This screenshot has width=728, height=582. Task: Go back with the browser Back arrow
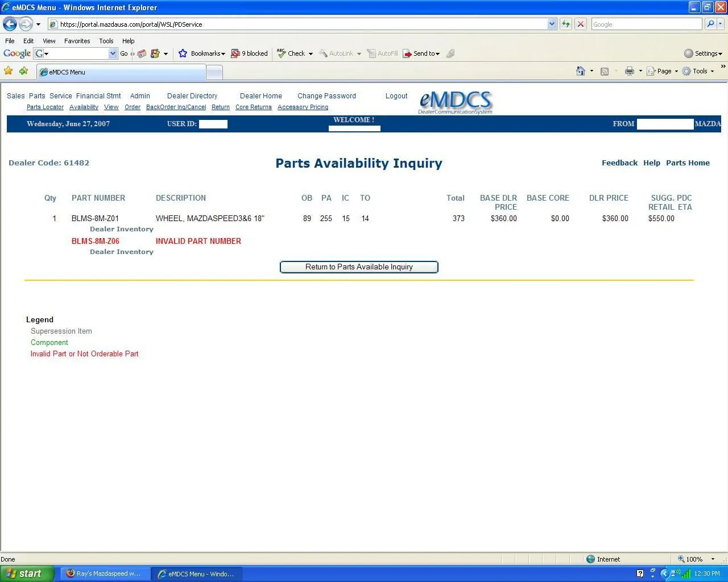click(x=10, y=24)
